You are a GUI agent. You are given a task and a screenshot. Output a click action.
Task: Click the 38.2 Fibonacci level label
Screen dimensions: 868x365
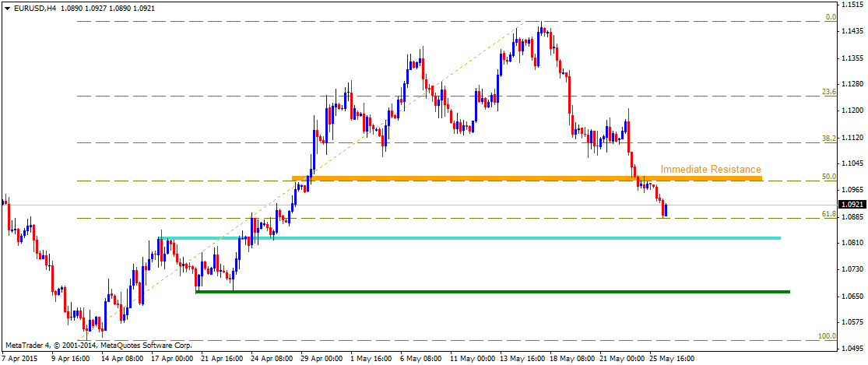click(x=829, y=138)
